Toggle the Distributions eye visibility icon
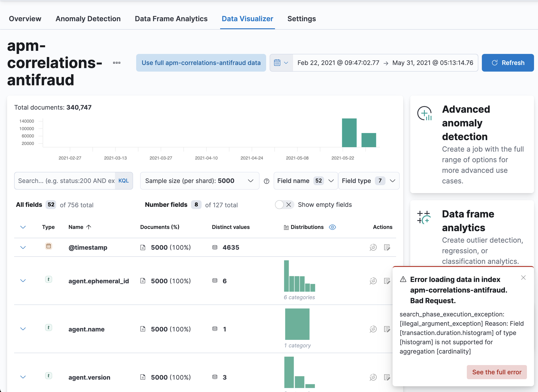The width and height of the screenshot is (538, 392). [x=332, y=227]
